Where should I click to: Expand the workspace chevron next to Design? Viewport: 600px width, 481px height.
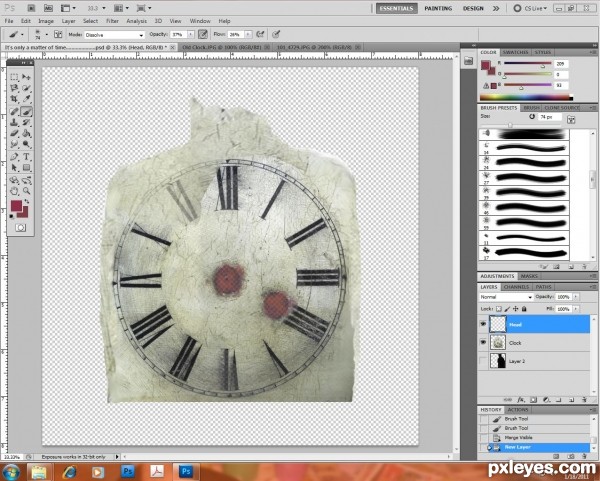tap(496, 8)
